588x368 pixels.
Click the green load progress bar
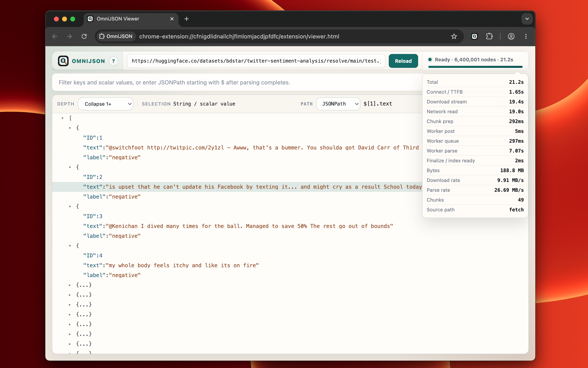(475, 67)
